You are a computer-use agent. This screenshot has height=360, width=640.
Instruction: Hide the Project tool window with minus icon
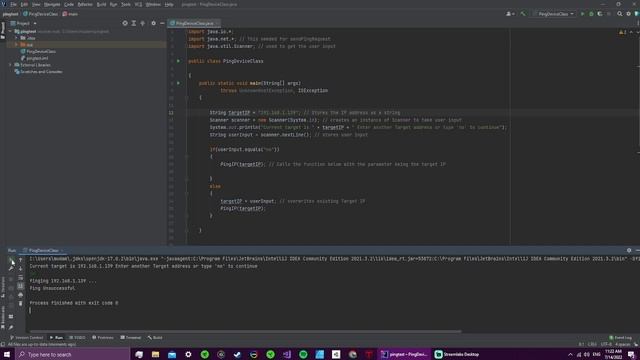tap(162, 23)
